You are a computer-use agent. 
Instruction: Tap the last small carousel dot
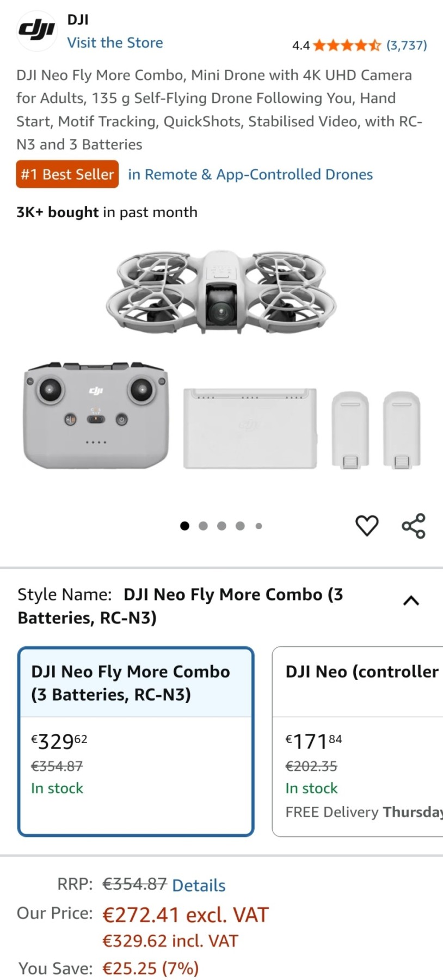[x=259, y=526]
